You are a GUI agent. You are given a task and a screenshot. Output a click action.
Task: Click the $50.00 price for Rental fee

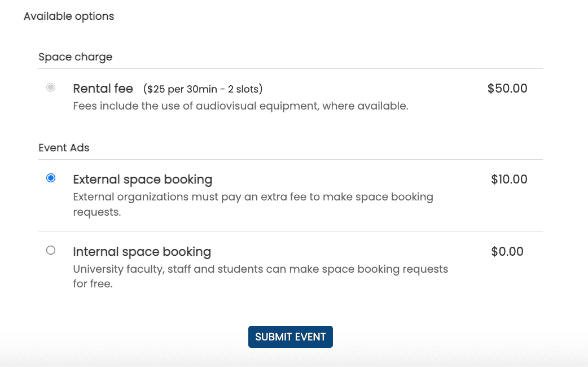pos(507,88)
